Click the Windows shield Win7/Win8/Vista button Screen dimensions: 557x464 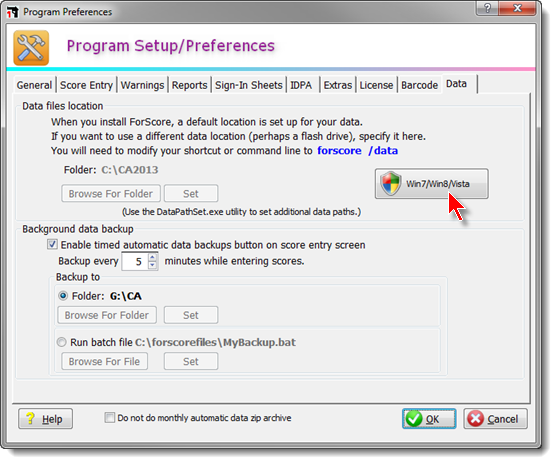point(431,183)
